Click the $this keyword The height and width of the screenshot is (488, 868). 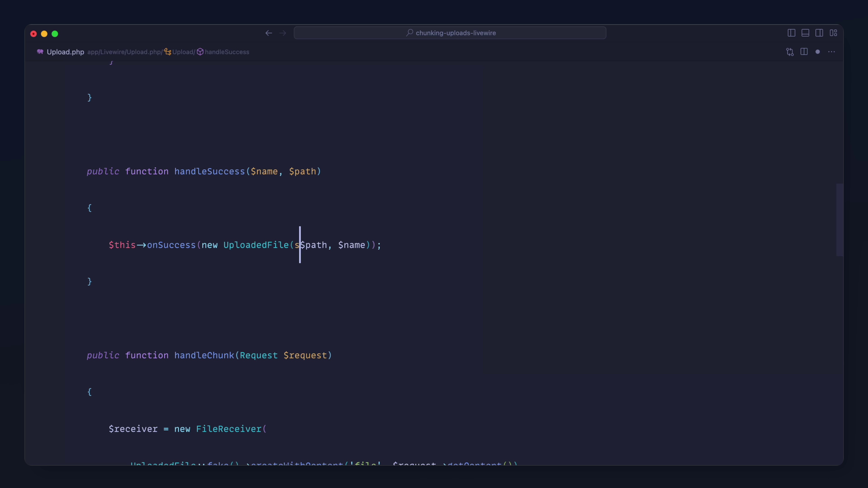click(x=122, y=245)
